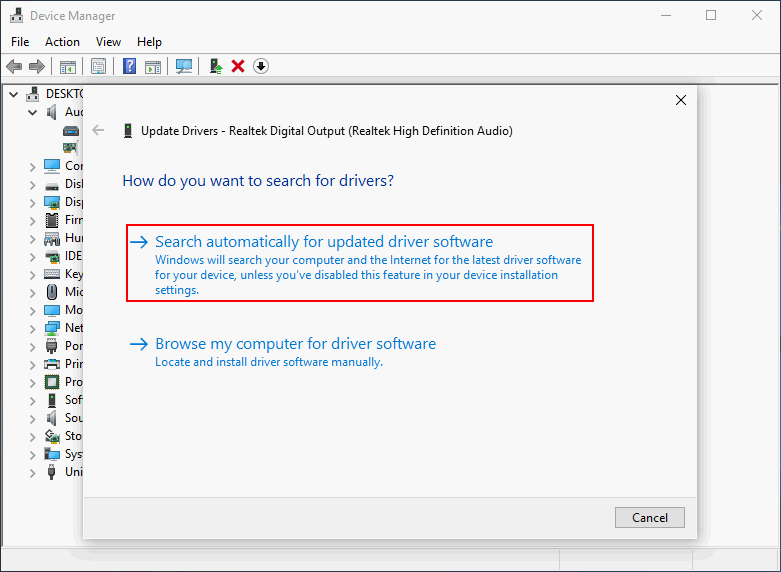Select the Display adapters category icon
The image size is (781, 572).
click(52, 202)
